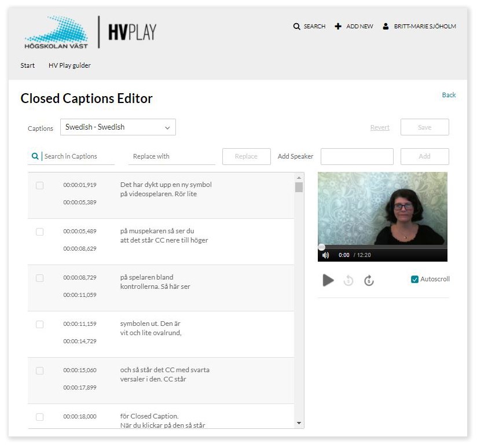Enable the Autoscroll checkbox
Image resolution: width=477 pixels, height=448 pixels.
pyautogui.click(x=414, y=279)
